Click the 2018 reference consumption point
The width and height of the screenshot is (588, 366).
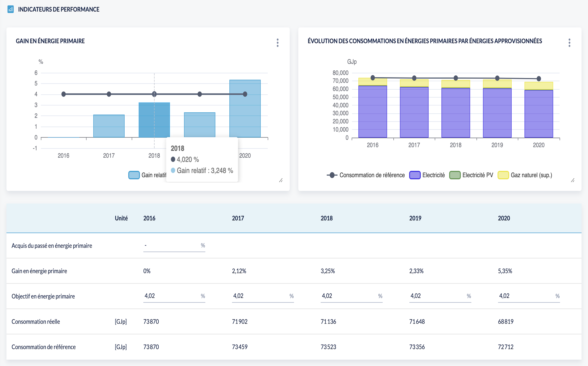(x=456, y=78)
